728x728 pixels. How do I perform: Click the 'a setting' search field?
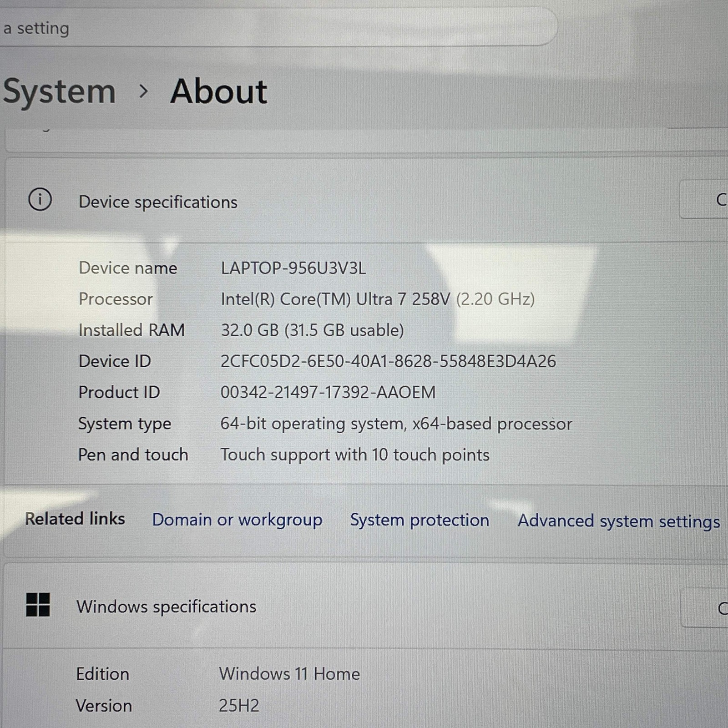[x=278, y=27]
